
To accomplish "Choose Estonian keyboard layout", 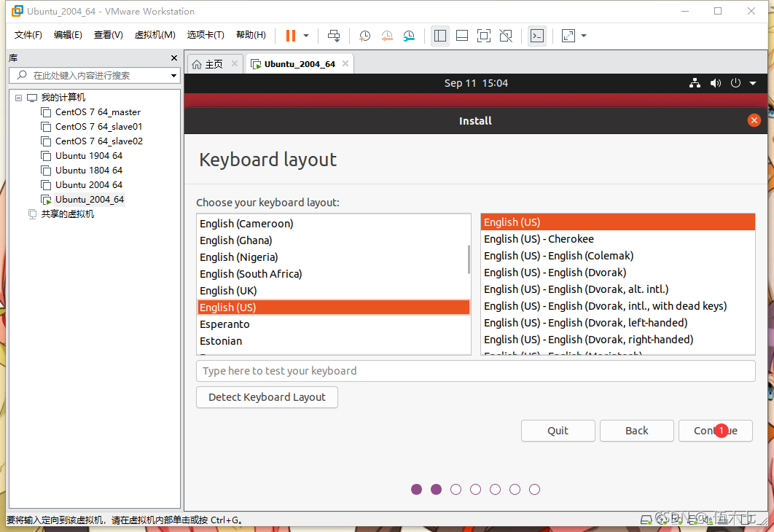I will coord(333,341).
